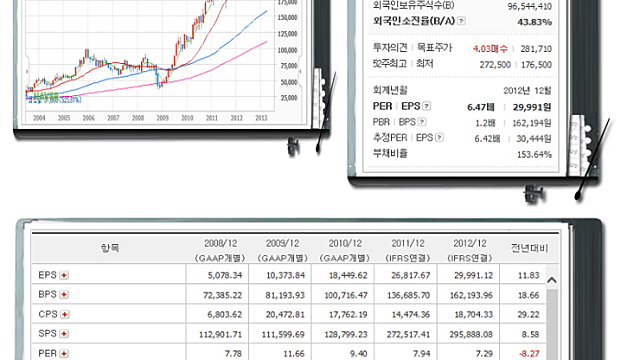The height and width of the screenshot is (360, 640).
Task: Click PER change value -8.27
Action: click(x=529, y=354)
